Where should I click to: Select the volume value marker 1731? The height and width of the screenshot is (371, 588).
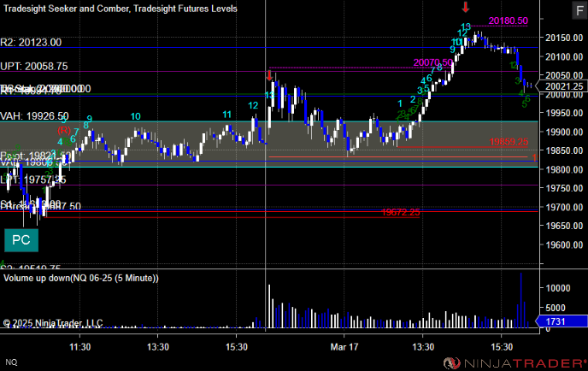coord(562,321)
